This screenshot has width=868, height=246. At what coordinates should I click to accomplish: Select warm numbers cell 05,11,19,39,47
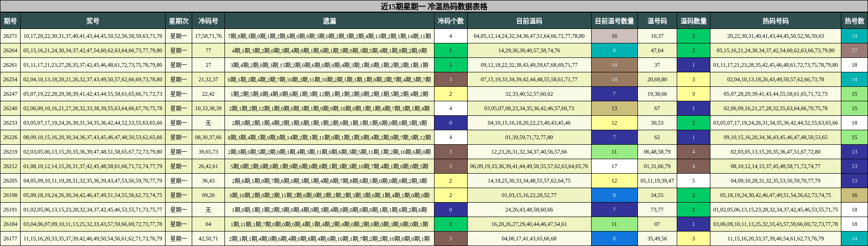(x=657, y=181)
